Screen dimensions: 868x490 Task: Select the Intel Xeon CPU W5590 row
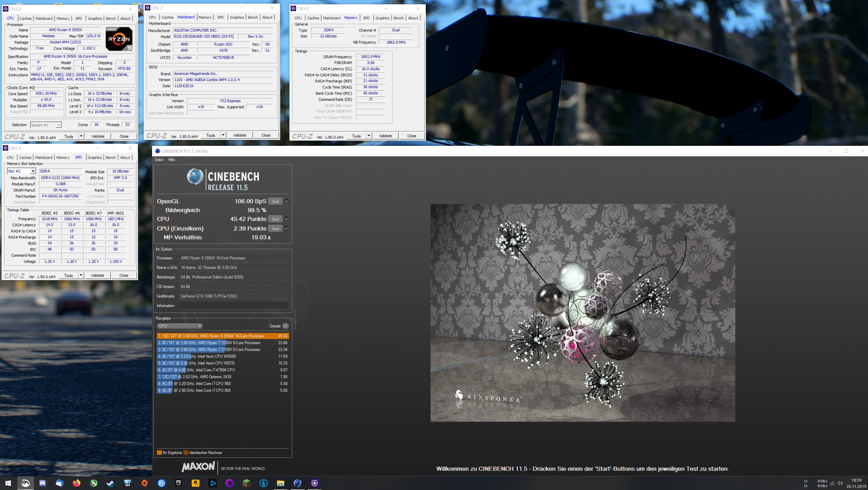click(x=223, y=356)
